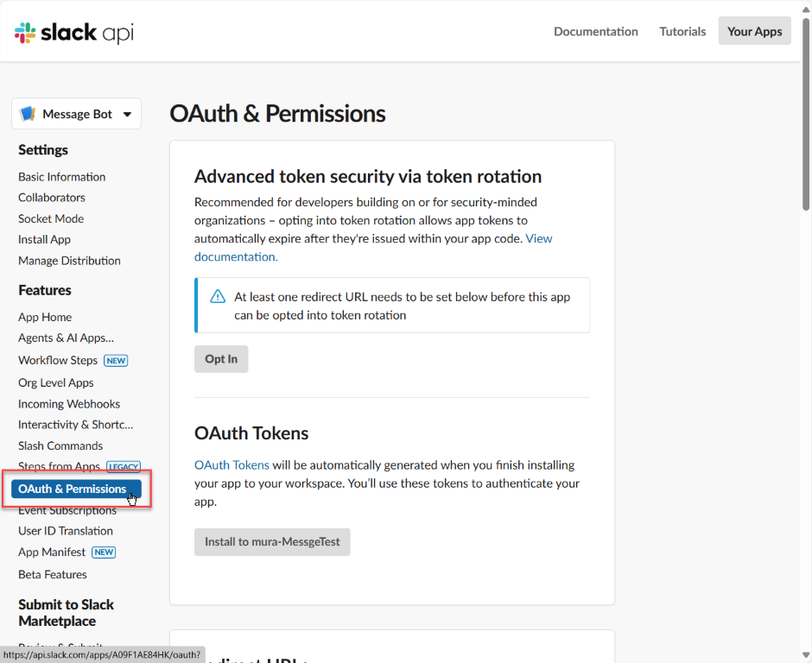Click the Settings section heading
812x663 pixels.
point(43,150)
